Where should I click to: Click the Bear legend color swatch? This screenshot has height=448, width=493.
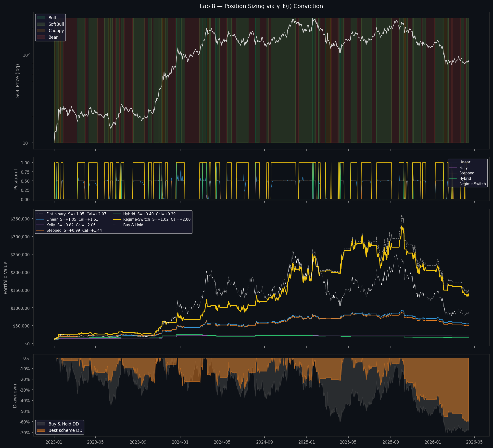[x=41, y=37]
